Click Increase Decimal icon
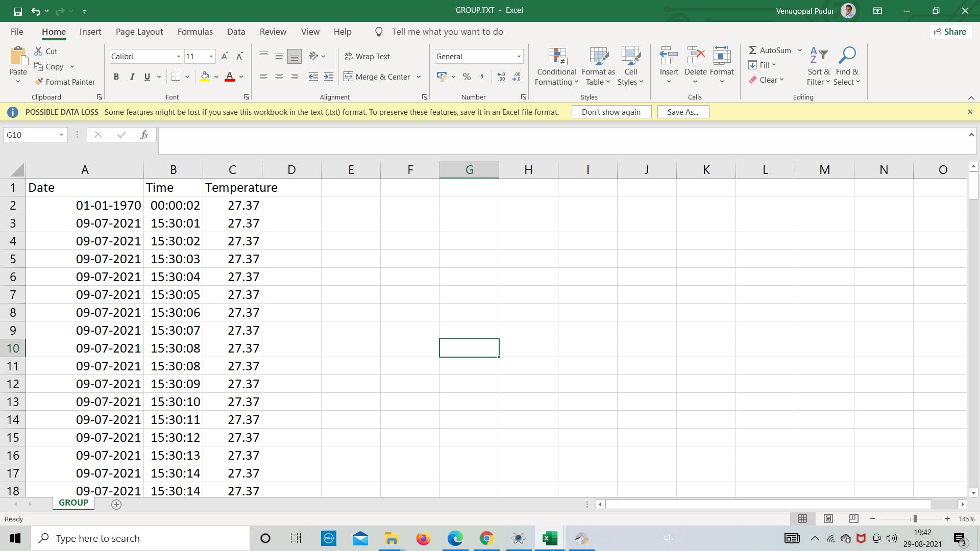Screen dimensions: 980x551 click(501, 77)
